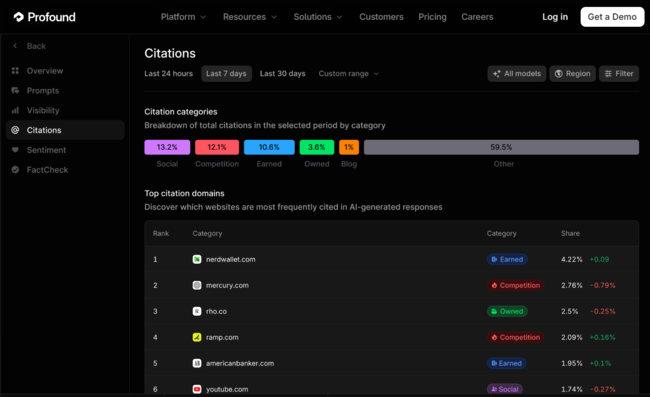Open the Resources dropdown menu
Image resolution: width=650 pixels, height=397 pixels.
250,17
